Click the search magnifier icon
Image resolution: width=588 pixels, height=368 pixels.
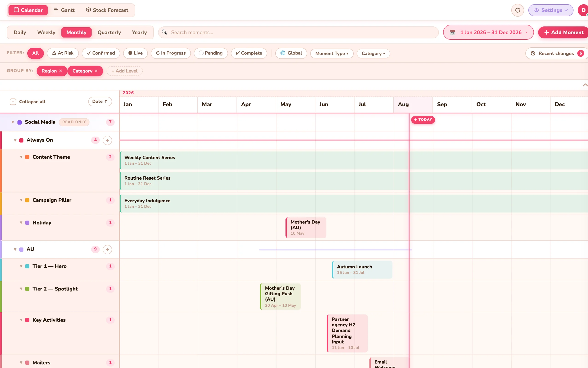coord(164,32)
